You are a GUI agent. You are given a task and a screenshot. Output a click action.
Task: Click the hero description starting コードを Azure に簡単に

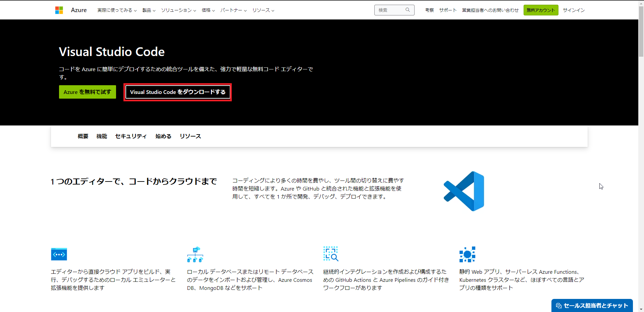(x=186, y=73)
